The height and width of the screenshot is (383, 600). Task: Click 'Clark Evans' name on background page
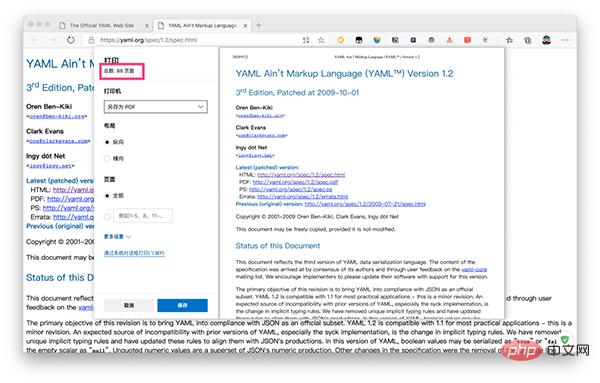point(45,131)
